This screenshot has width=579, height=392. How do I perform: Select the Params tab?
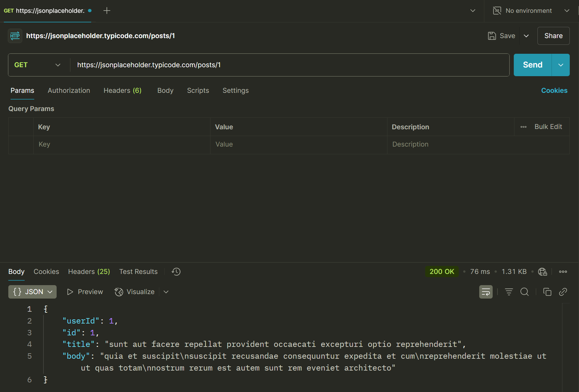coord(22,91)
